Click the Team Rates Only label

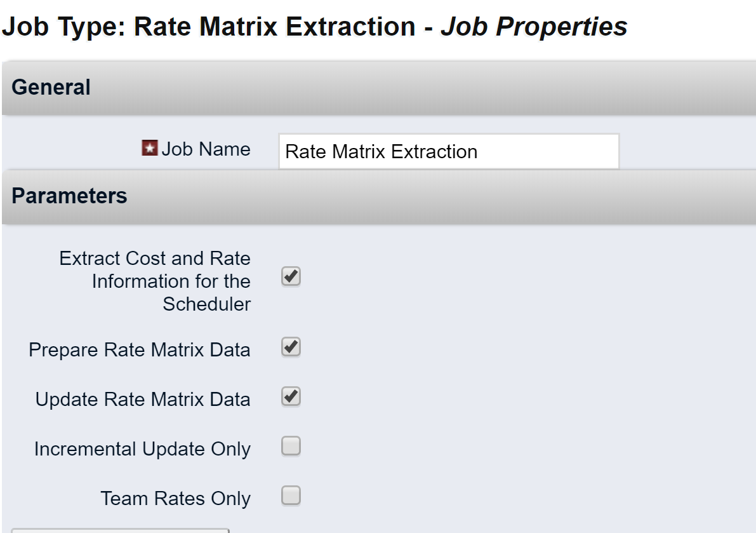click(175, 499)
